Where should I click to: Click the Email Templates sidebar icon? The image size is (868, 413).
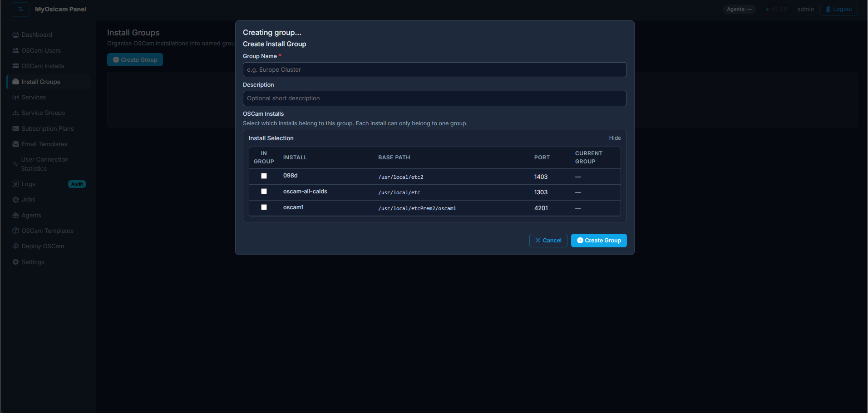point(15,144)
